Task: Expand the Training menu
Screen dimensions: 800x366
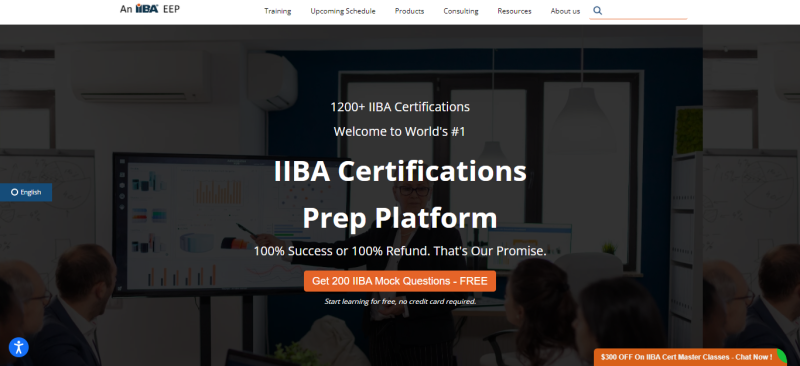Action: tap(278, 11)
